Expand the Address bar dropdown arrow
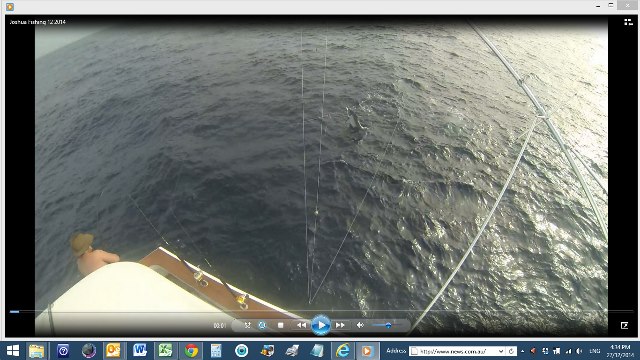640x360 pixels. [502, 351]
